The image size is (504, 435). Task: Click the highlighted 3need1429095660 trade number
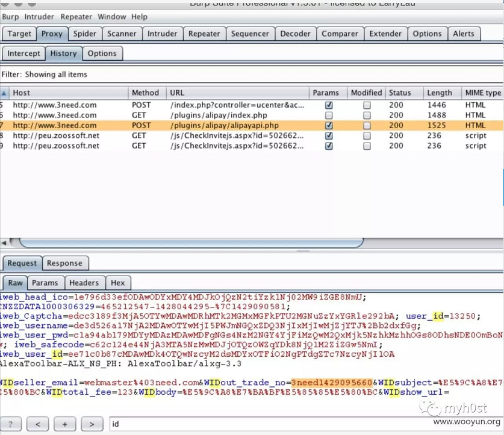point(331,383)
